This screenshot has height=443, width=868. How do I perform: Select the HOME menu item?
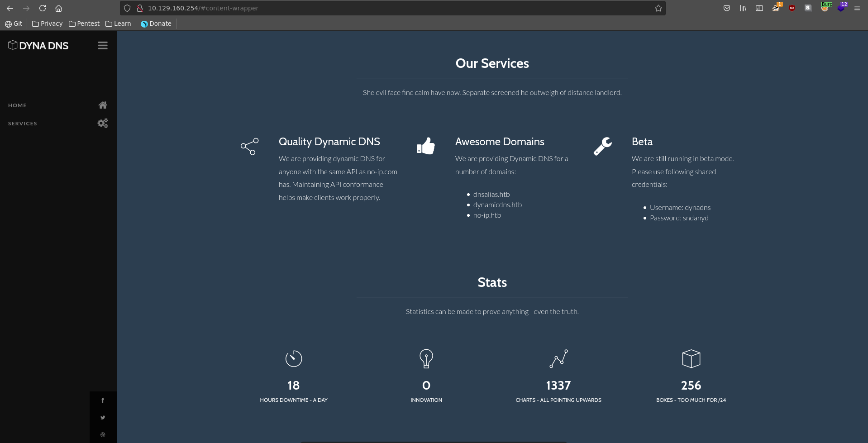pyautogui.click(x=17, y=105)
